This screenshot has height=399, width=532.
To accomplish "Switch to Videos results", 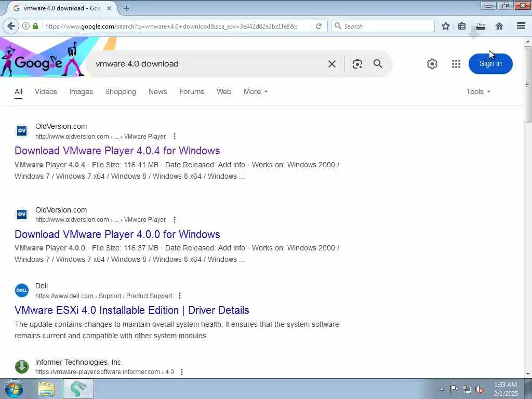I will pos(46,91).
